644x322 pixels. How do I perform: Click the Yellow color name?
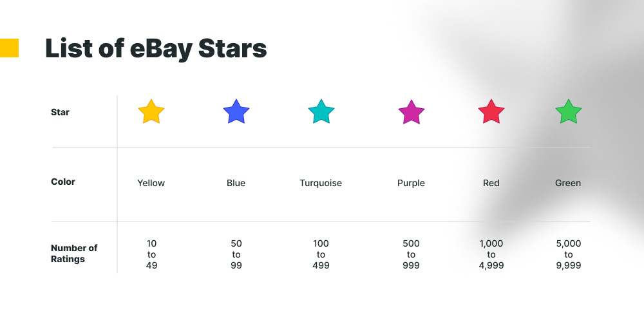click(151, 183)
